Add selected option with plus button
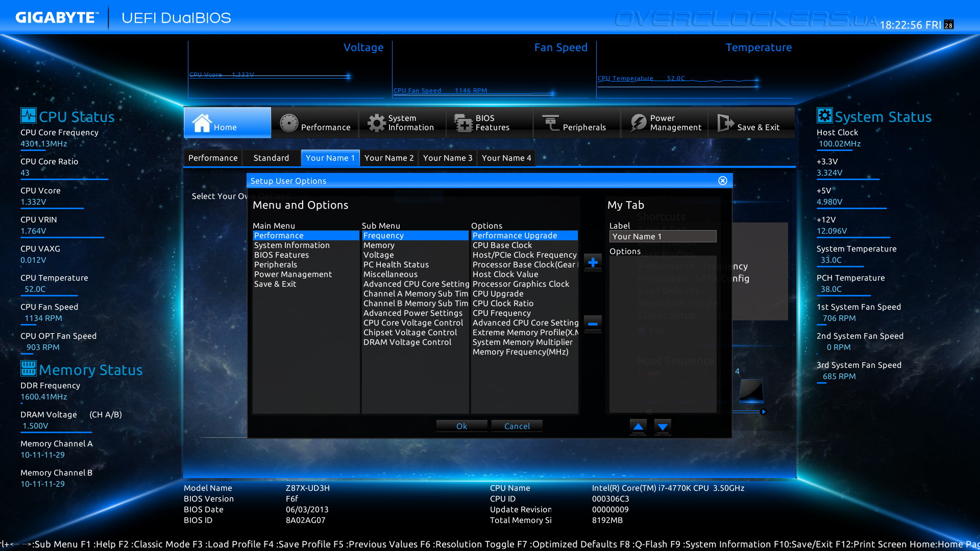The image size is (980, 551). point(593,263)
